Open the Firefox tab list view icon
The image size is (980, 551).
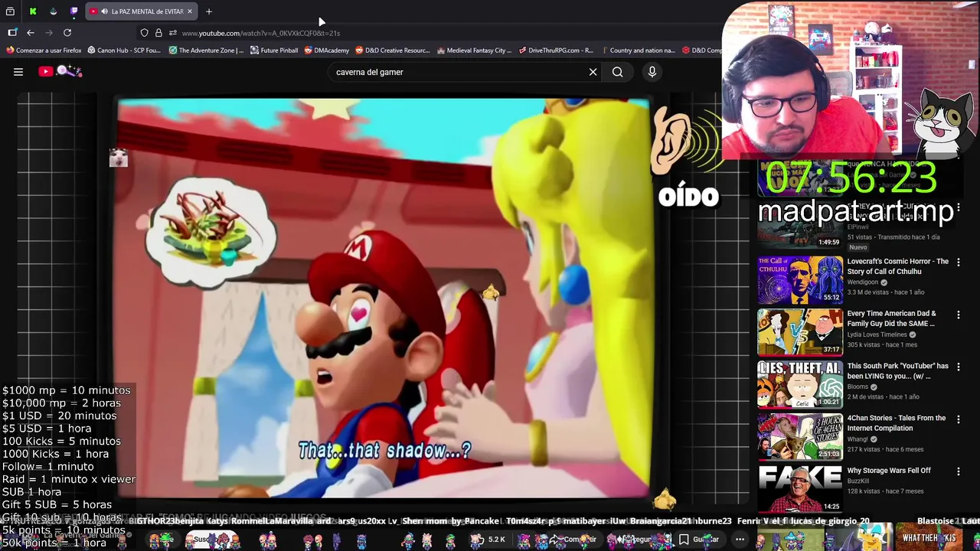[11, 11]
